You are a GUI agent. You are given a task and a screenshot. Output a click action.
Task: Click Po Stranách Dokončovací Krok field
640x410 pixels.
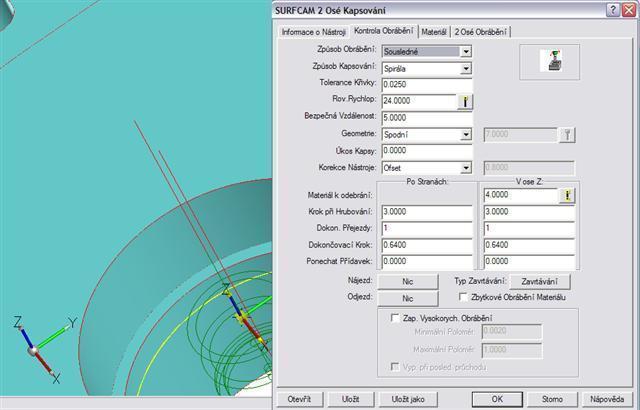pyautogui.click(x=427, y=245)
